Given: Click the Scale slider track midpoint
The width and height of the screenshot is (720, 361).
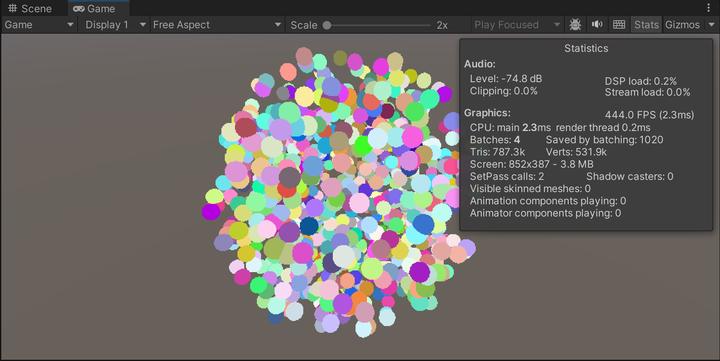Looking at the screenshot, I should point(378,25).
